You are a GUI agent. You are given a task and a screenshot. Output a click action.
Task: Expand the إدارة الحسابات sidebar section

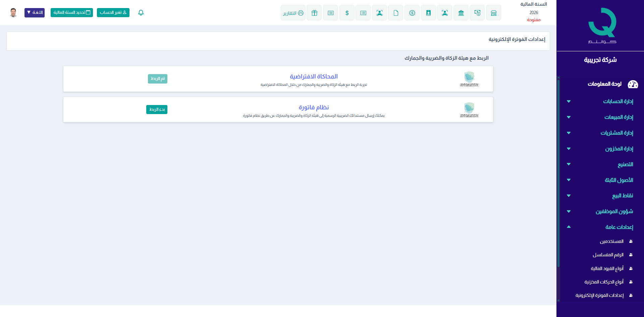(x=618, y=101)
